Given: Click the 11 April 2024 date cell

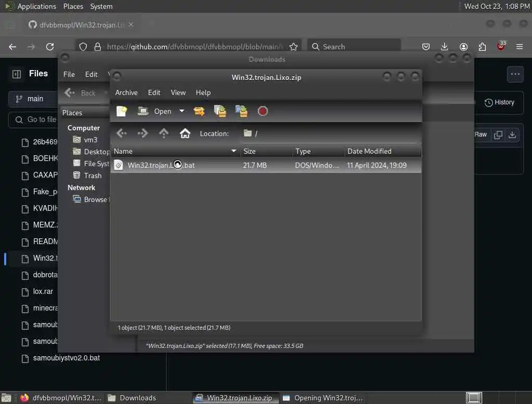Looking at the screenshot, I should coord(377,165).
